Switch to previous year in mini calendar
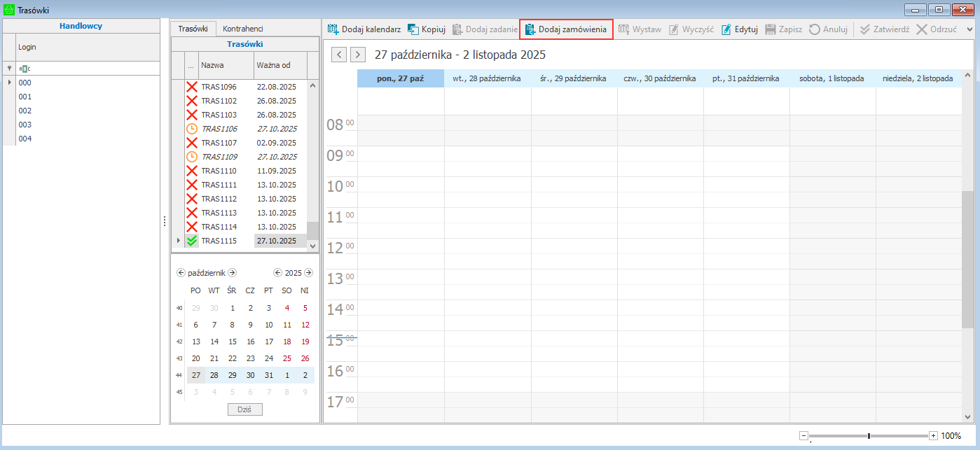 coord(277,273)
